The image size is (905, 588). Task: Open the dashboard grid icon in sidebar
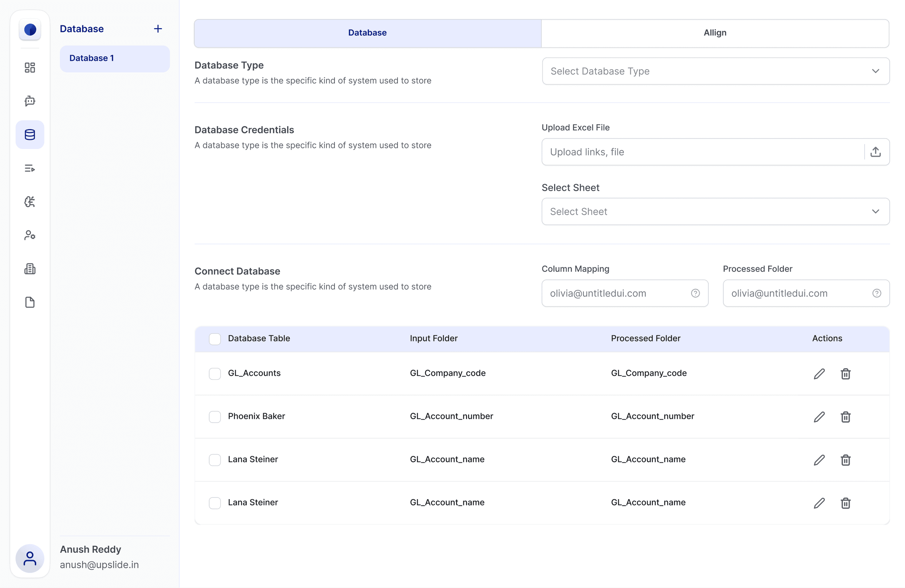pos(30,68)
